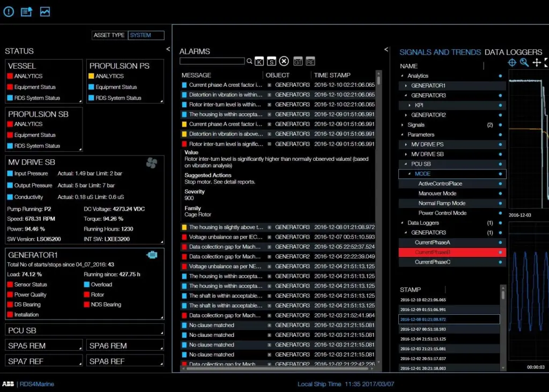Select the highlighted CurrentPhaseB row
The height and width of the screenshot is (392, 549).
pyautogui.click(x=452, y=252)
